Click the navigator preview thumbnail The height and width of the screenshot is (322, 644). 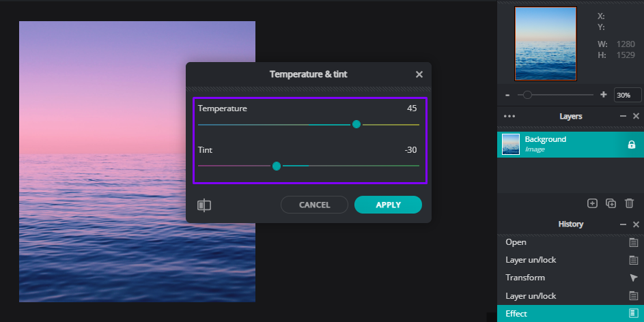[546, 44]
